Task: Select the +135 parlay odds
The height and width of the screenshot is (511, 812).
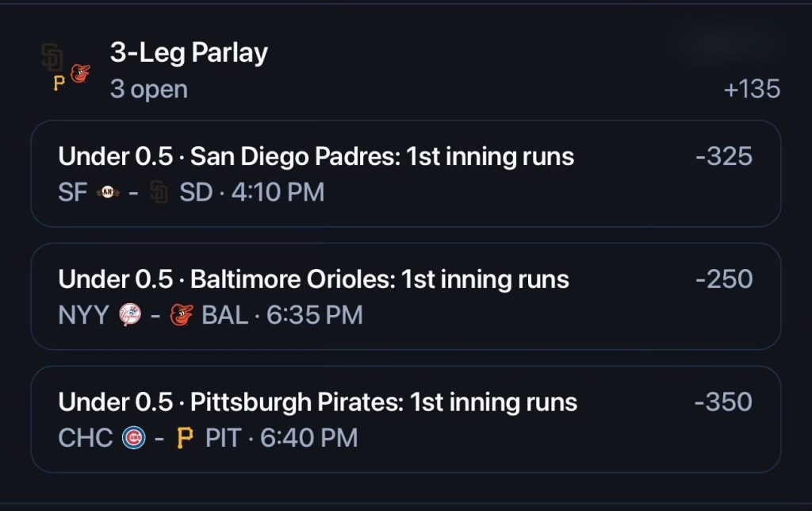Action: click(752, 89)
